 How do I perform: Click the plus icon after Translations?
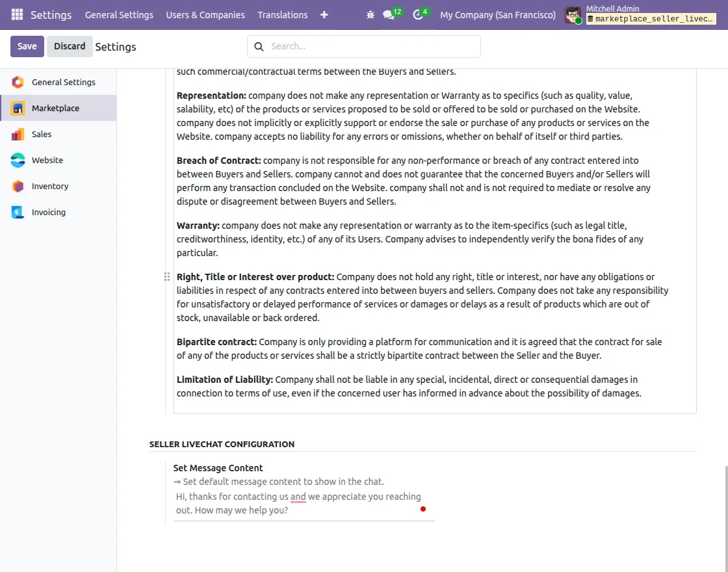[324, 15]
